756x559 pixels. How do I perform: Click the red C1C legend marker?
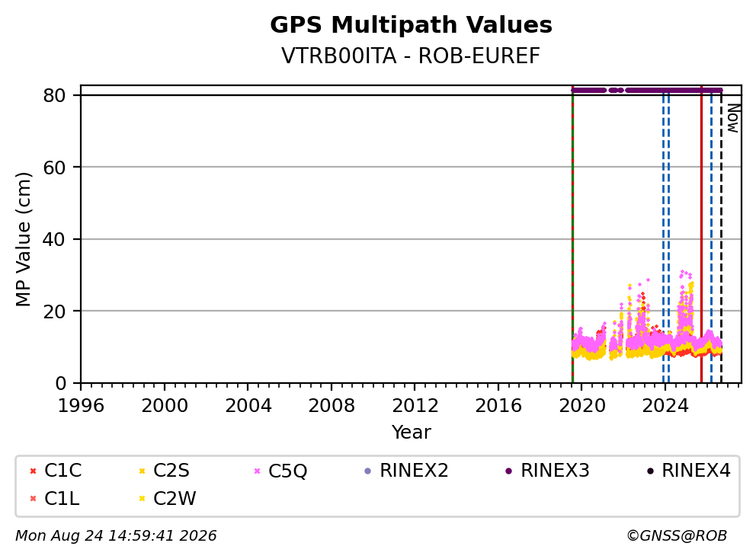(x=33, y=471)
